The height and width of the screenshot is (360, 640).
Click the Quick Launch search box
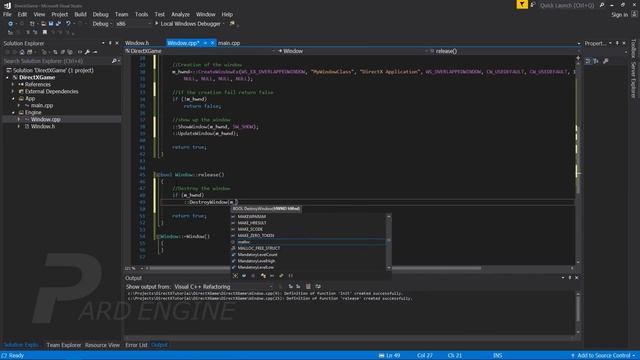click(x=569, y=5)
